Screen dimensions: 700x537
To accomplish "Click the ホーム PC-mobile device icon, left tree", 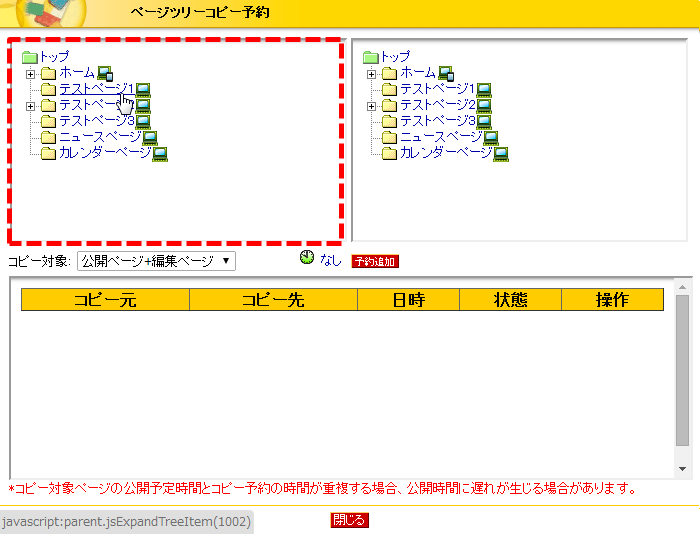I will [x=105, y=74].
